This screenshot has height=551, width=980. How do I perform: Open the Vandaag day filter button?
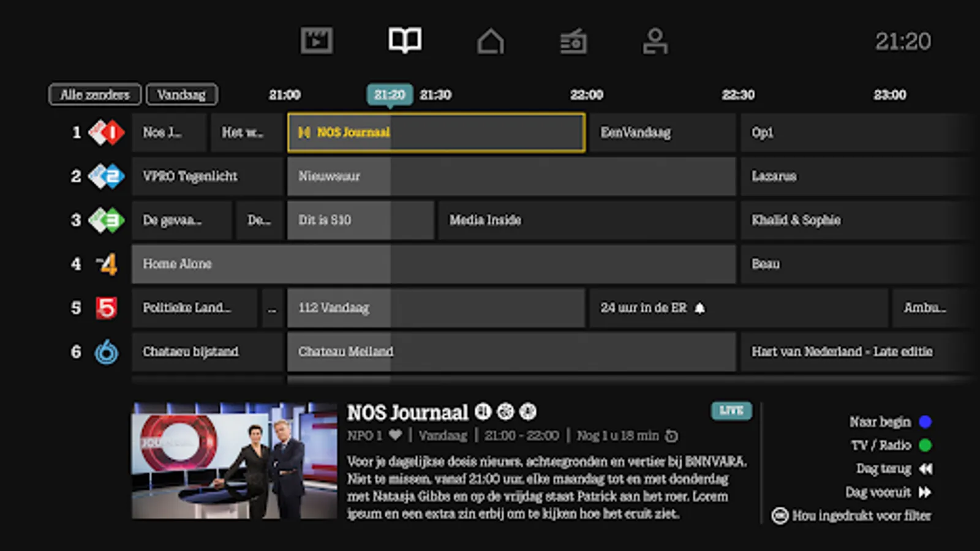pyautogui.click(x=181, y=94)
